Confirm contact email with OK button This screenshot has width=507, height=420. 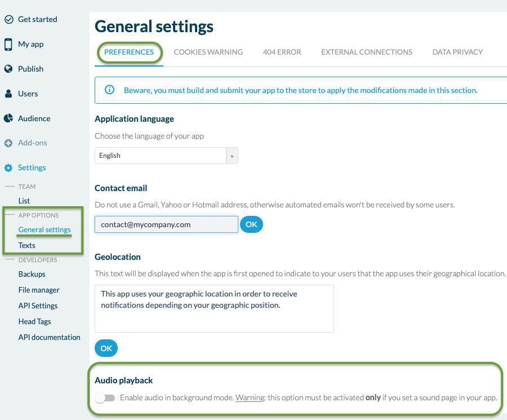pyautogui.click(x=251, y=224)
